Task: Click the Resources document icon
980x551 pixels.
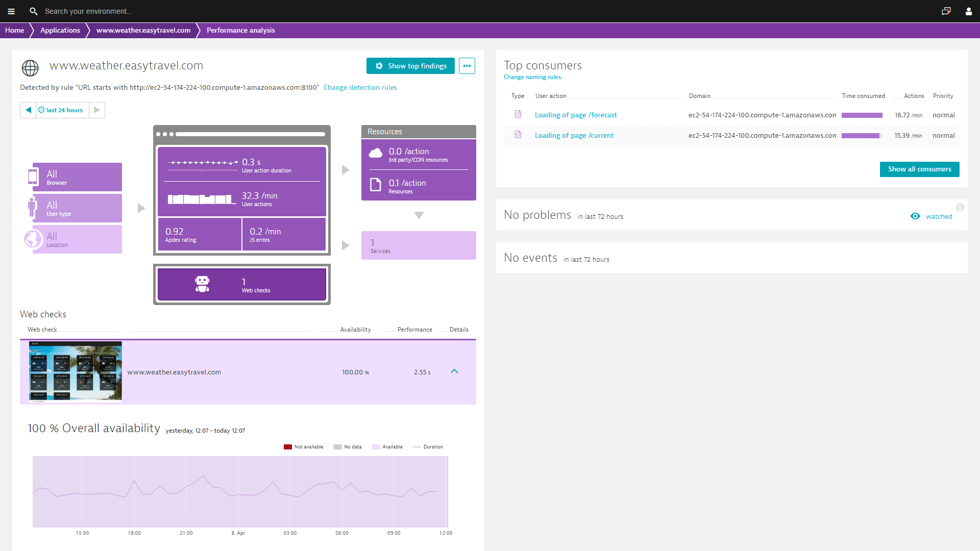Action: tap(376, 185)
